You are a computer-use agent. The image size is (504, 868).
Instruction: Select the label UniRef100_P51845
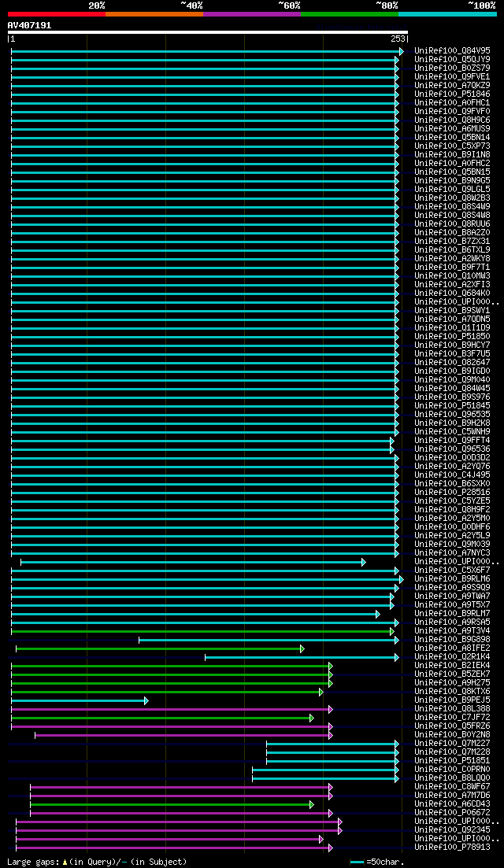452,406
